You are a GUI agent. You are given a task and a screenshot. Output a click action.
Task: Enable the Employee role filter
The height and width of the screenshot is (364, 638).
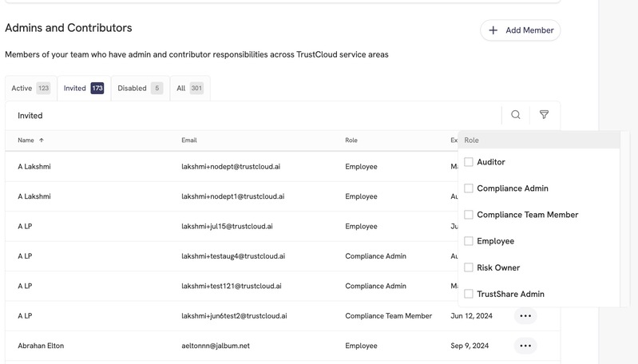tap(469, 241)
